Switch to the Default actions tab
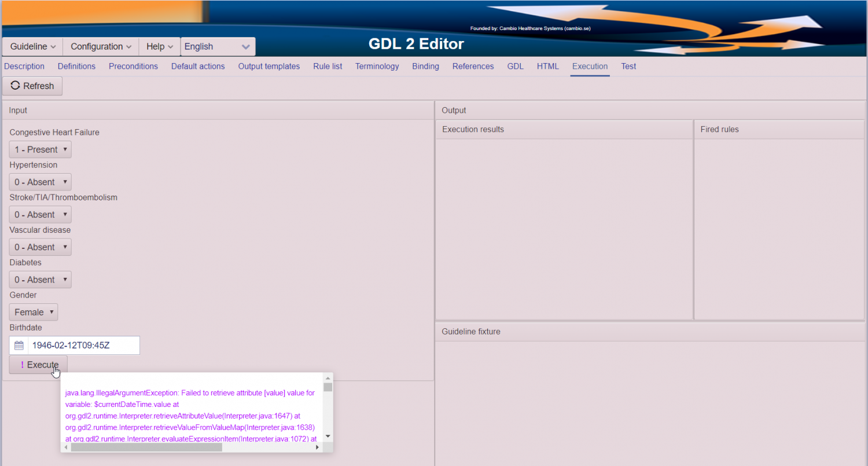868x466 pixels. coord(198,66)
